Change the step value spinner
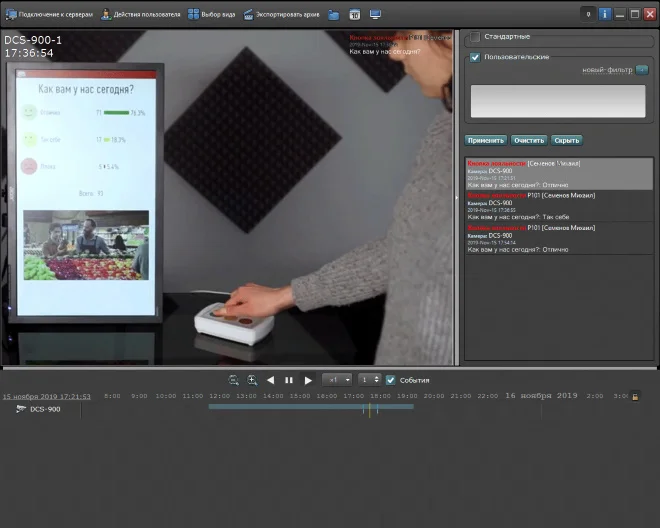 pyautogui.click(x=370, y=380)
